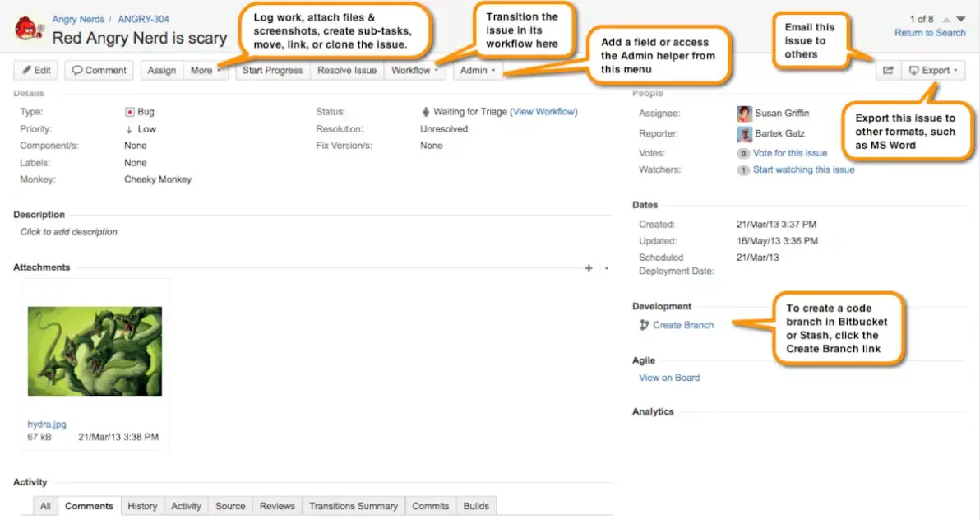Click the 67 kB file size text
This screenshot has width=980, height=520.
pos(39,437)
